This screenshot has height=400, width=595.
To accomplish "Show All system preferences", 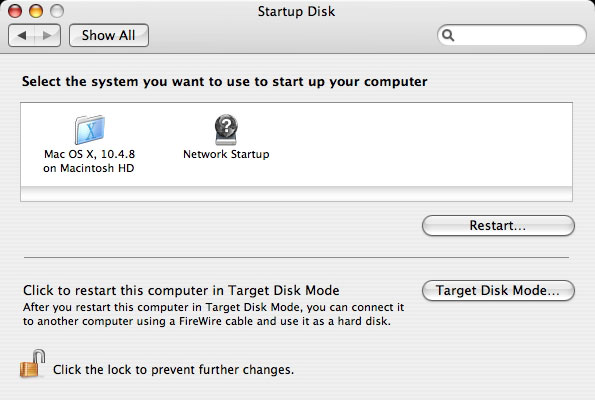I will click(x=109, y=36).
